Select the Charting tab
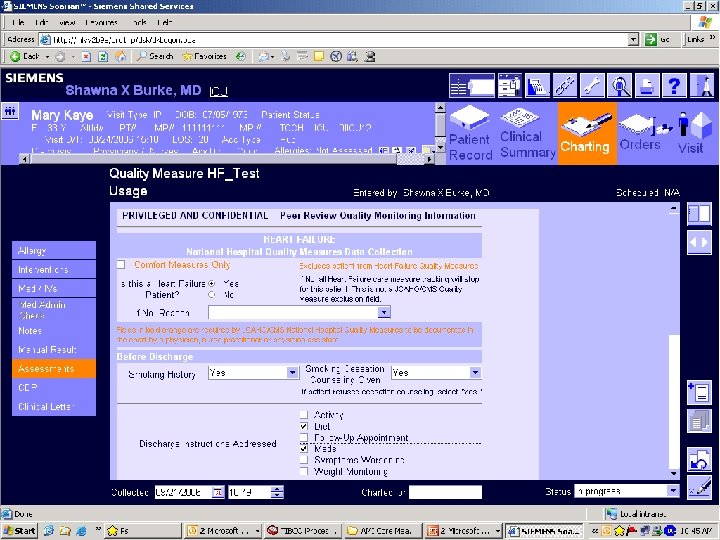720x540 pixels. point(586,133)
